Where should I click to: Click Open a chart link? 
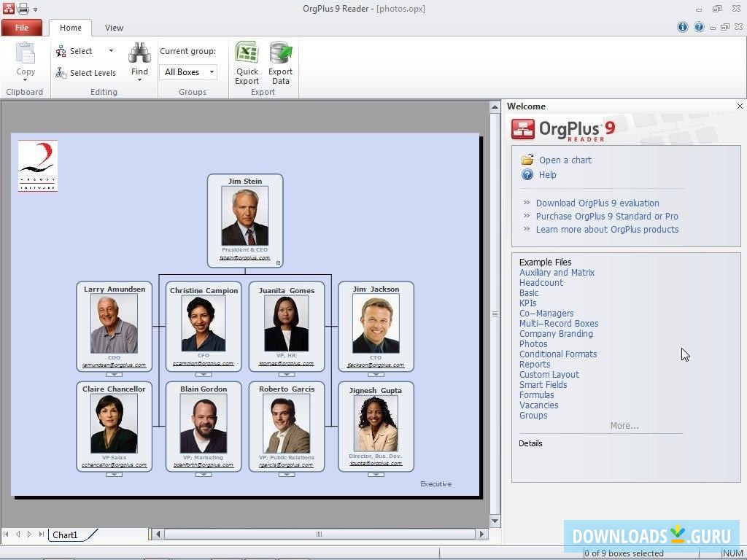(x=565, y=160)
